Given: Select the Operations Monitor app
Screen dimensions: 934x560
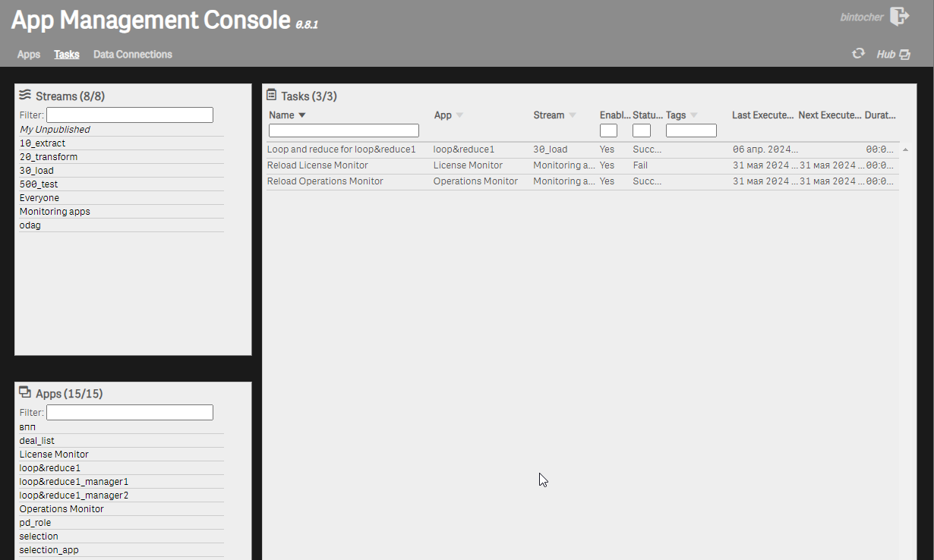Looking at the screenshot, I should click(x=61, y=508).
